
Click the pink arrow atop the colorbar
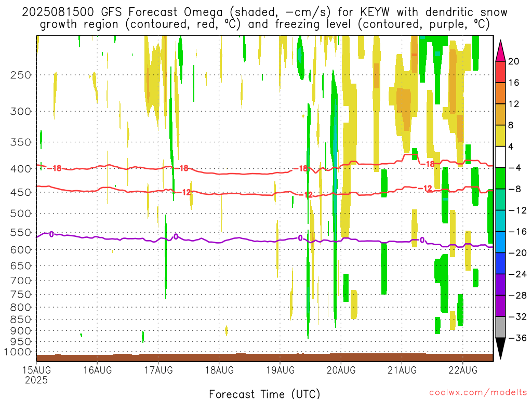click(x=500, y=52)
